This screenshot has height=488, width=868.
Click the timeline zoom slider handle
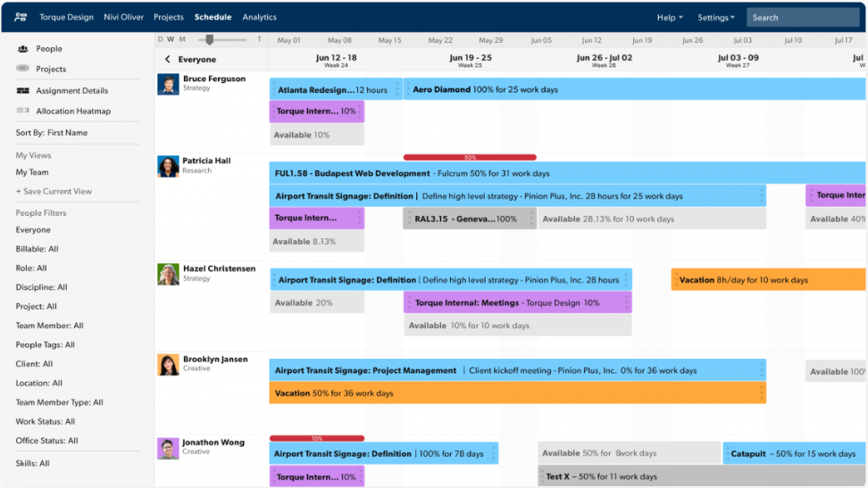[x=209, y=39]
